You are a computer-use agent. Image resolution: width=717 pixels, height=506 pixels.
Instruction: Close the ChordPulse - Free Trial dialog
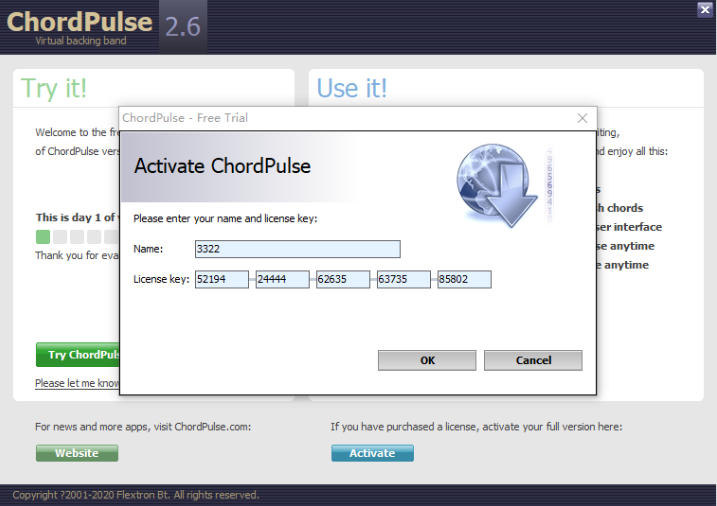pyautogui.click(x=582, y=118)
